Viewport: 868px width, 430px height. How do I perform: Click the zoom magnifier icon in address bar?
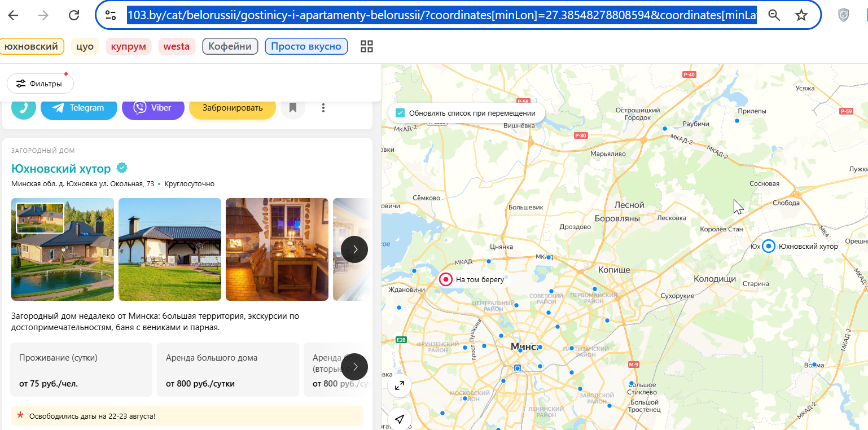[x=774, y=15]
